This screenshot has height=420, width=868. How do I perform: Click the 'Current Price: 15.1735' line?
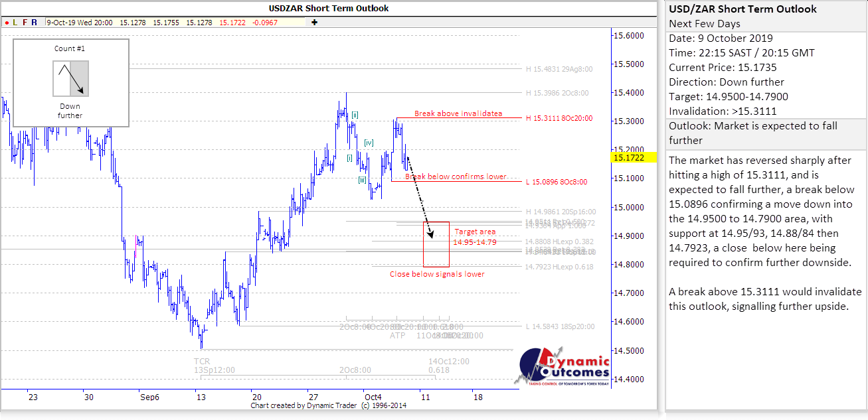tap(723, 68)
